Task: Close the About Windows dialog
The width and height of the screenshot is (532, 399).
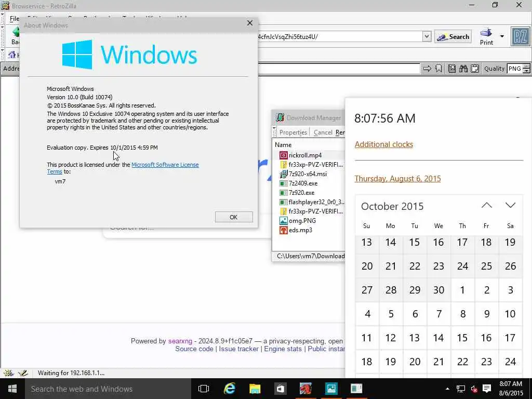Action: [x=250, y=23]
